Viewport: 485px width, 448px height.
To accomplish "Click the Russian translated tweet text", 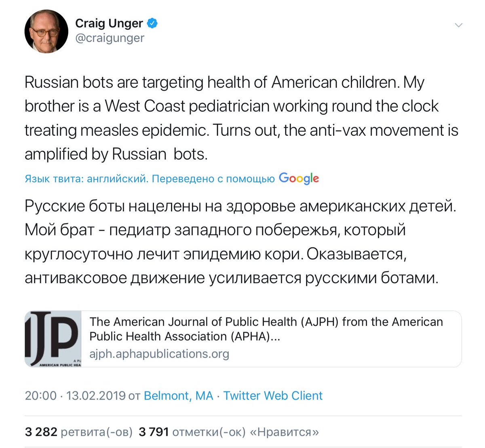I will pos(240,242).
